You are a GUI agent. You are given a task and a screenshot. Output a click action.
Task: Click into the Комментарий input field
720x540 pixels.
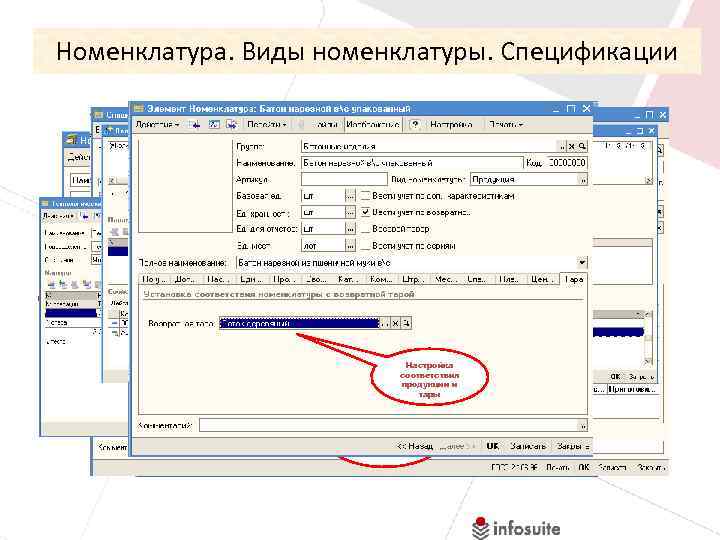point(388,426)
